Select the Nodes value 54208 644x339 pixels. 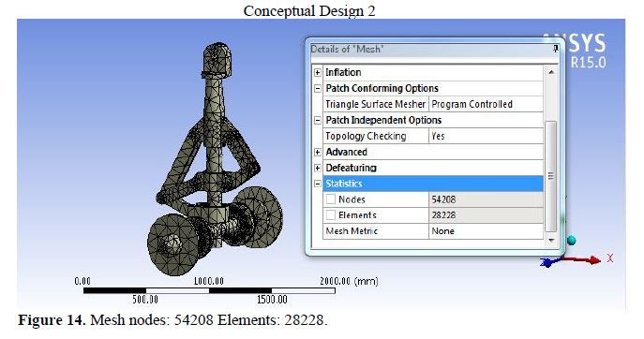point(486,199)
